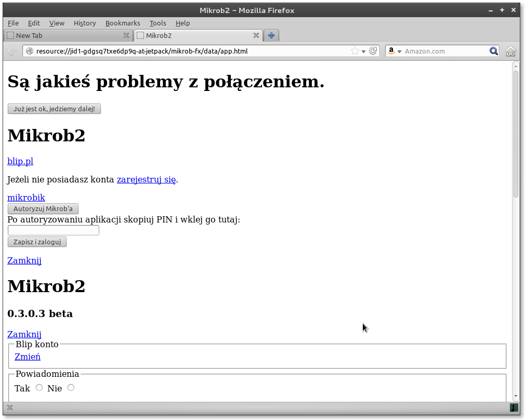Switch to the New Tab tab
Screen dimensions: 525x420
[x=62, y=35]
